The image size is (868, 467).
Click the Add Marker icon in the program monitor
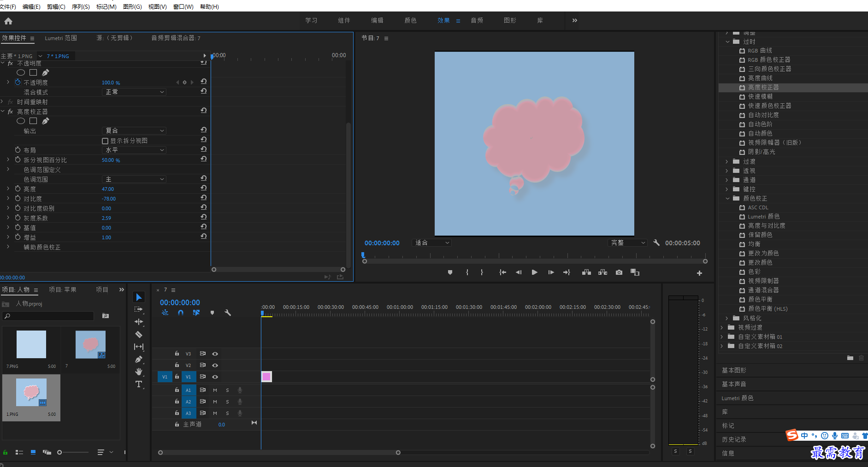coord(450,272)
